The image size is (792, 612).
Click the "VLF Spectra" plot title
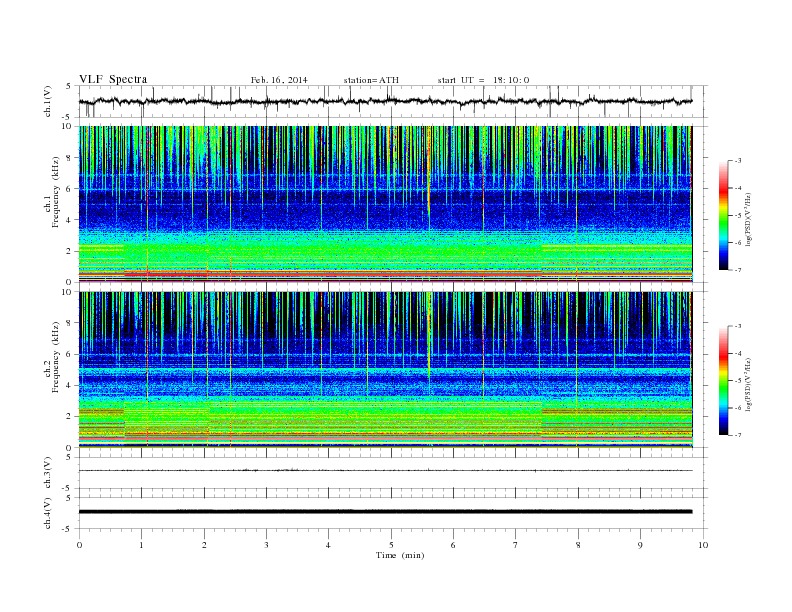pyautogui.click(x=113, y=79)
